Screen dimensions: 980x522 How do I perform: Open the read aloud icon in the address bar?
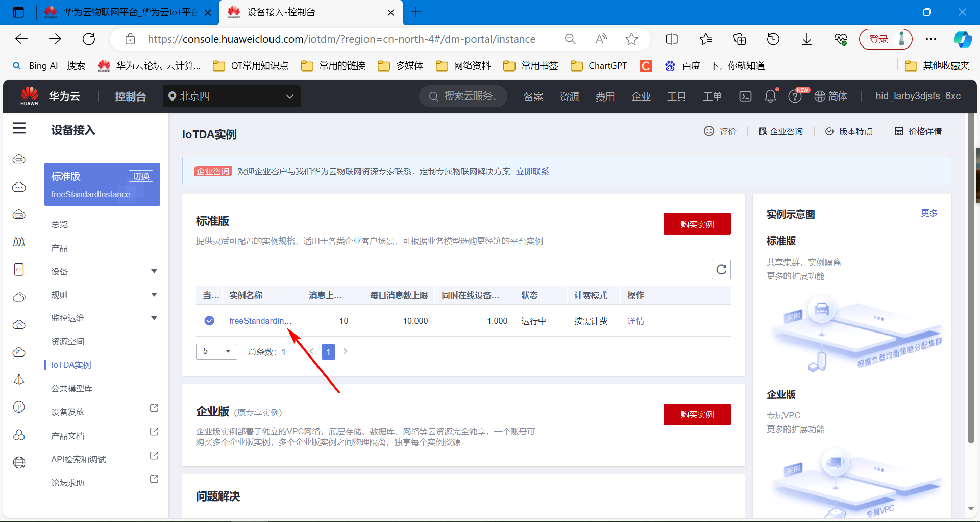pyautogui.click(x=601, y=39)
